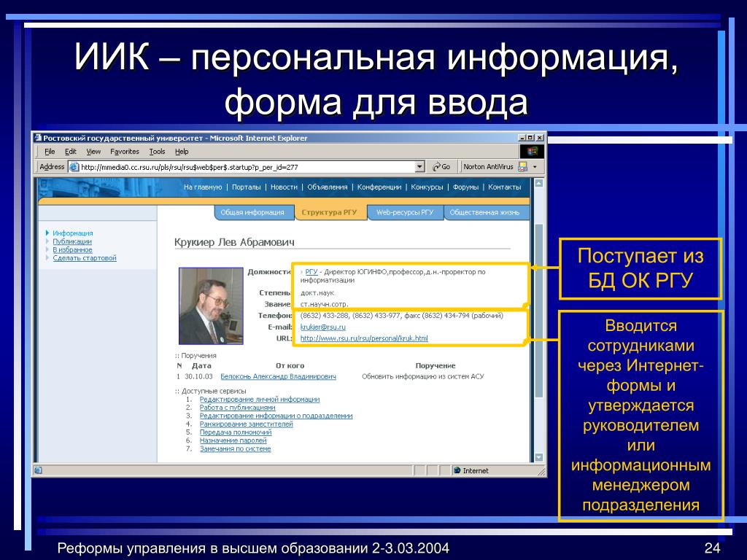Open the Новости navigation link
The image size is (747, 560).
284,187
